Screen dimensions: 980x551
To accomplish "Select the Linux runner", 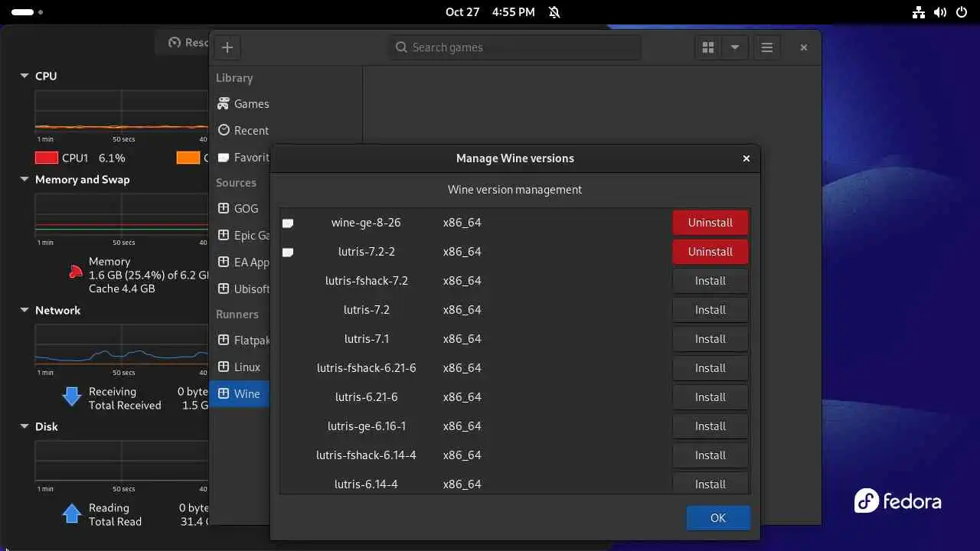I will [x=240, y=367].
